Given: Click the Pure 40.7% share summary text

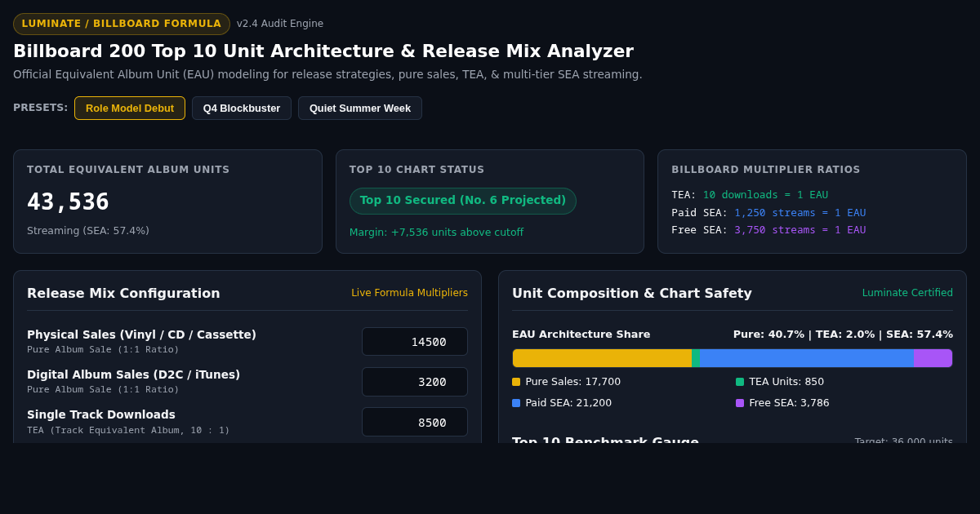Looking at the screenshot, I should [x=843, y=335].
